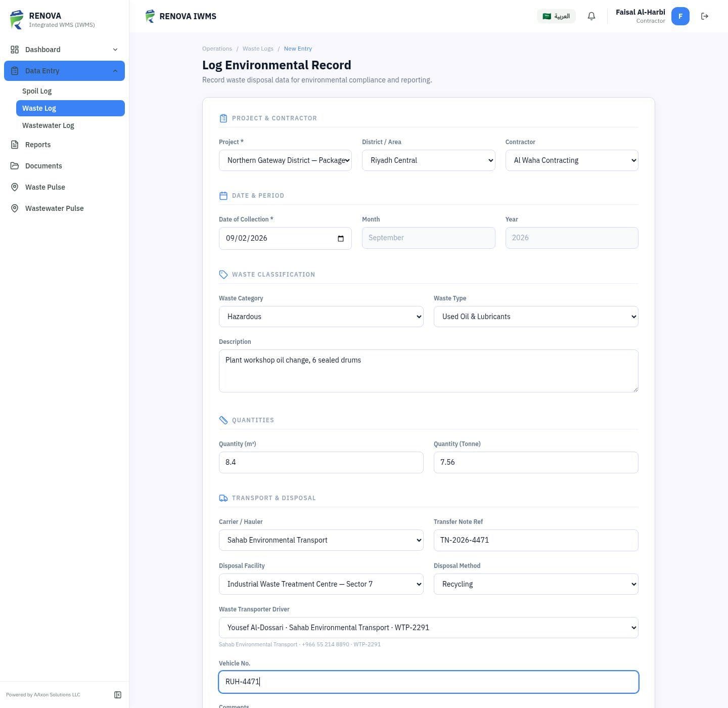Click the Transport & Disposal truck icon
728x708 pixels.
point(223,498)
